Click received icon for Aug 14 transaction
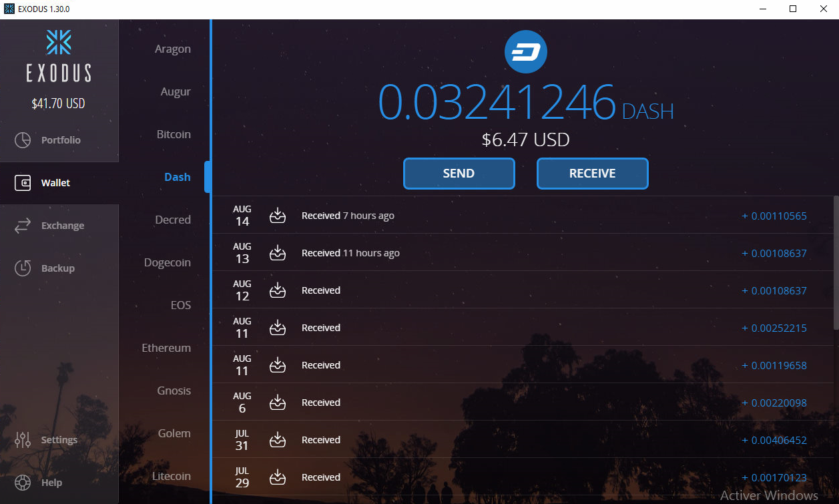The image size is (839, 504). click(x=278, y=216)
